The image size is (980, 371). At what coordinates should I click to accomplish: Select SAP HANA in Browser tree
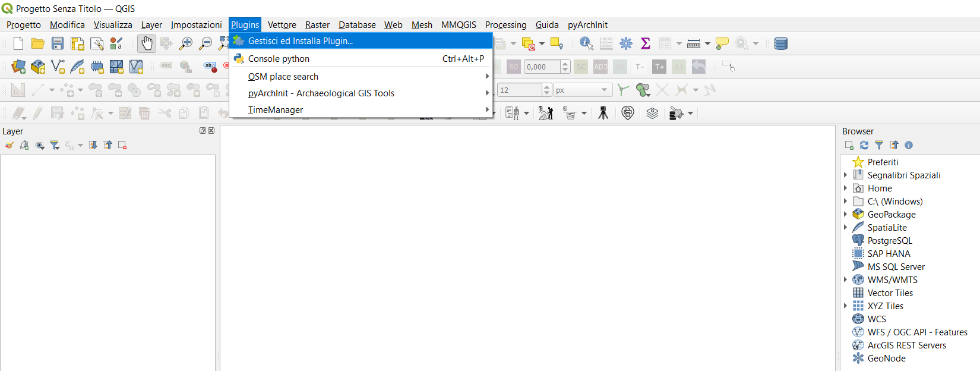point(889,253)
